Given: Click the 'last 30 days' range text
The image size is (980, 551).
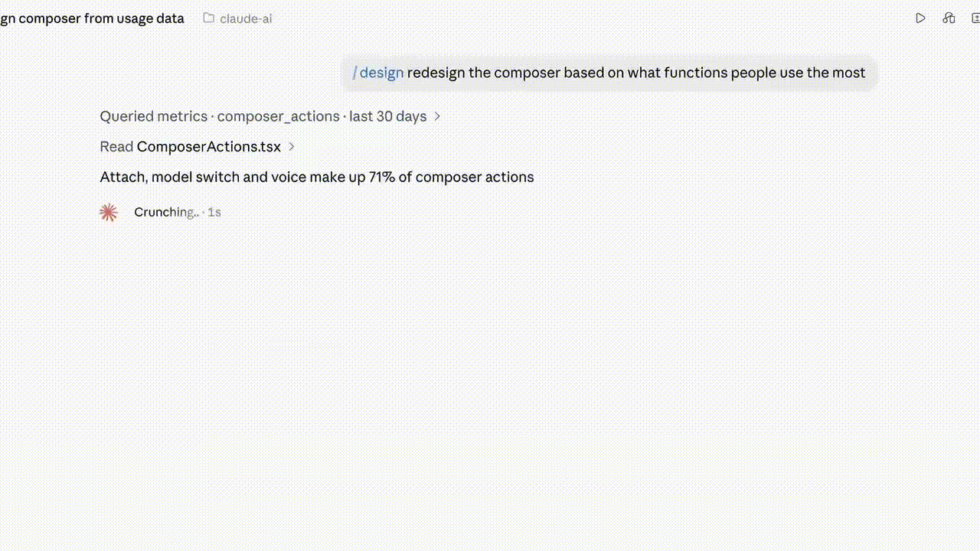Looking at the screenshot, I should click(x=388, y=116).
